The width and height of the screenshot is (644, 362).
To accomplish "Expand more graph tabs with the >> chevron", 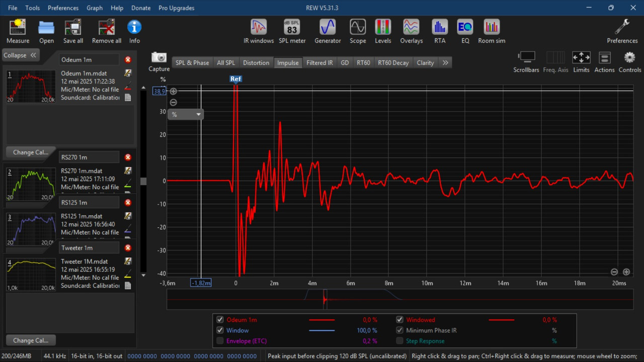I will click(445, 63).
